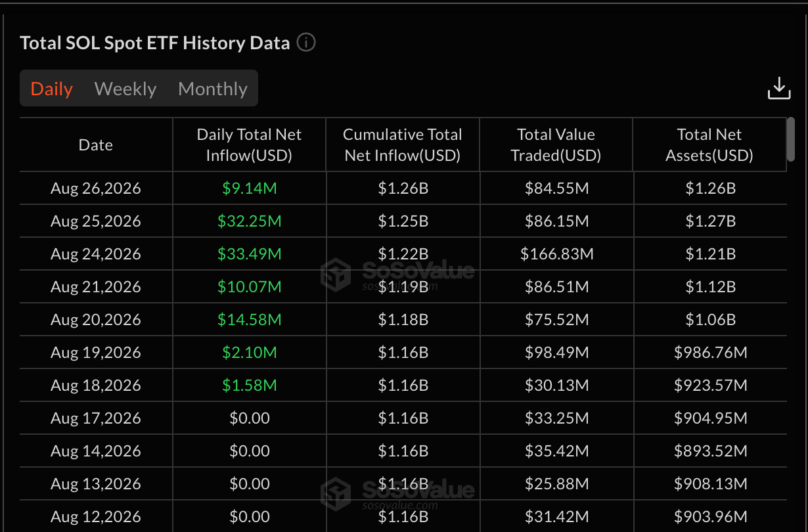Click the Aug 25,2026 date cell
Image resolution: width=808 pixels, height=532 pixels.
(96, 221)
